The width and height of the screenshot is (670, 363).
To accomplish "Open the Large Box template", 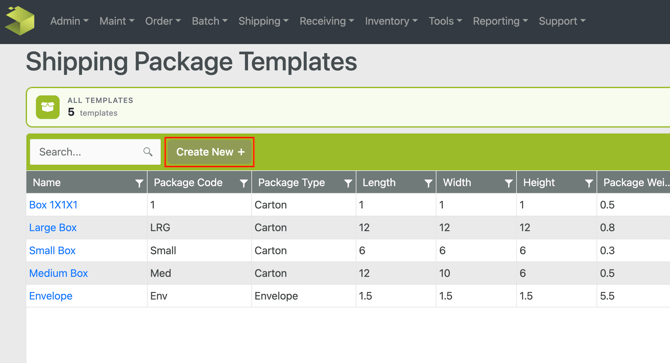I will pyautogui.click(x=53, y=228).
